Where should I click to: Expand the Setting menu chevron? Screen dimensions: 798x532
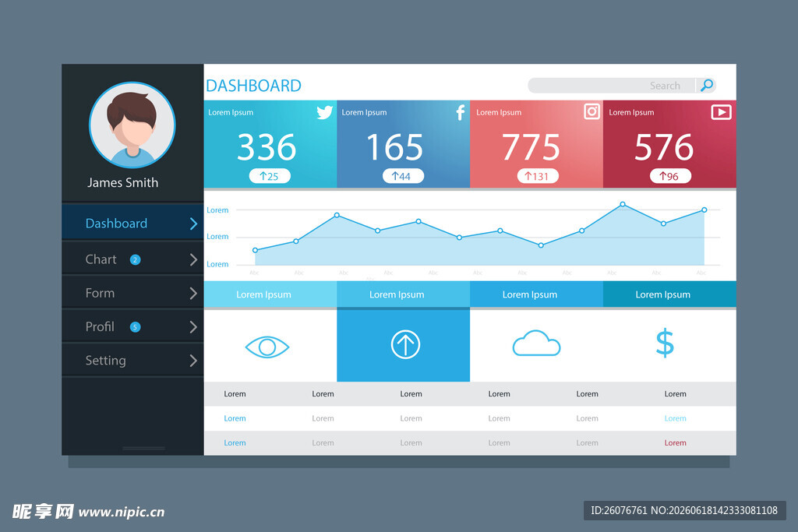[193, 361]
